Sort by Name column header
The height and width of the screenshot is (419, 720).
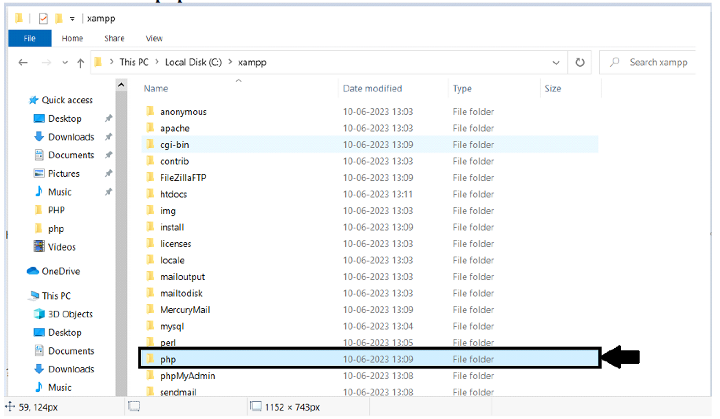click(x=156, y=89)
